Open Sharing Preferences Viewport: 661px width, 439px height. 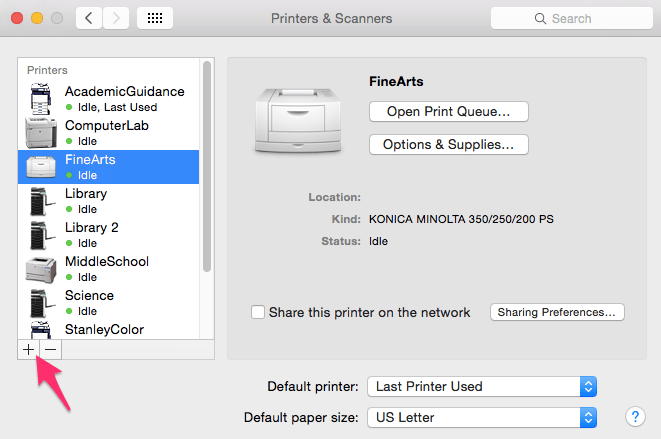pyautogui.click(x=557, y=312)
